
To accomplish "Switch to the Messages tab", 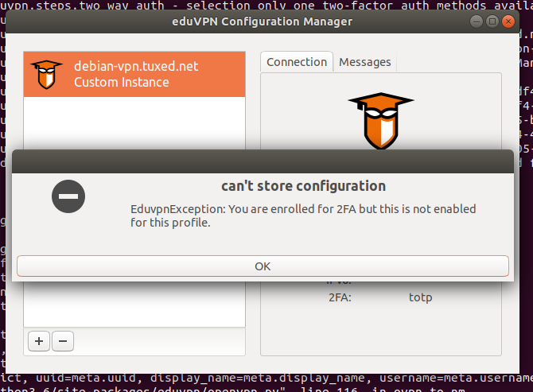I will click(364, 62).
